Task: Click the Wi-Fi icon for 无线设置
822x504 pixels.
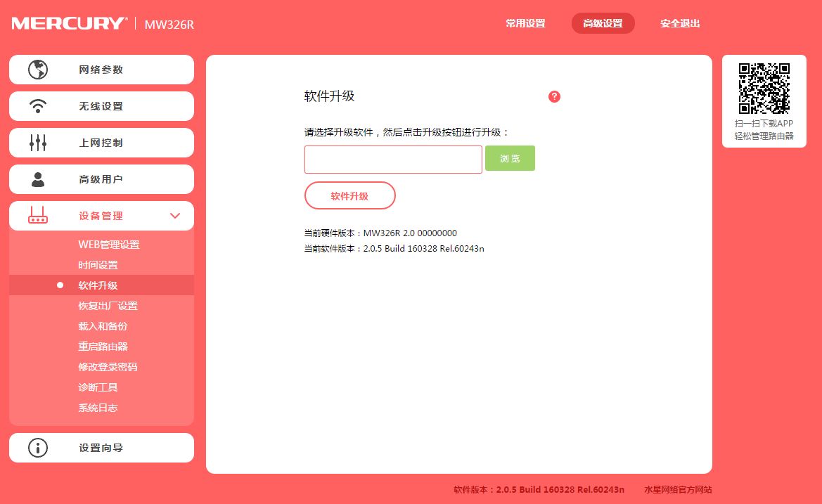Action: (x=38, y=106)
